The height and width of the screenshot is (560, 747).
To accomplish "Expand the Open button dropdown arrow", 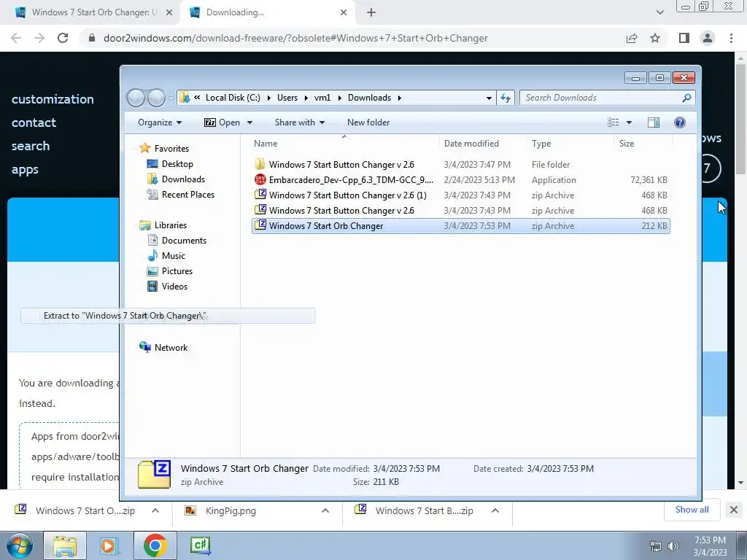I will (249, 122).
